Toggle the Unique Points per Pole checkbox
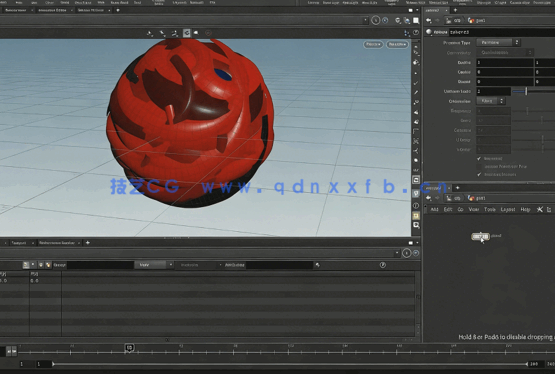 (479, 166)
